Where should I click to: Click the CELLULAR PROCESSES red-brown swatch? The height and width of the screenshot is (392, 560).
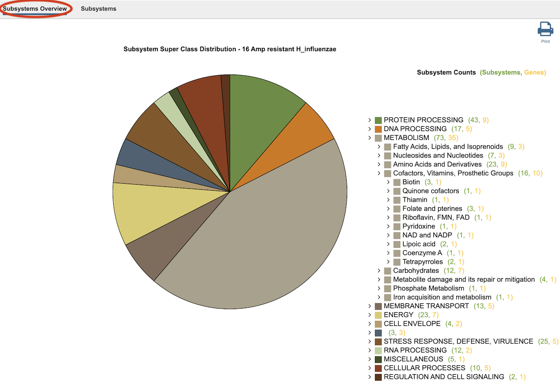tap(378, 368)
